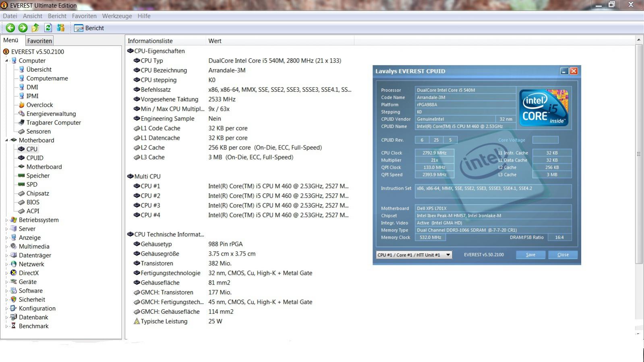Open the IPMI tree entry
This screenshot has width=644, height=362.
pyautogui.click(x=33, y=96)
